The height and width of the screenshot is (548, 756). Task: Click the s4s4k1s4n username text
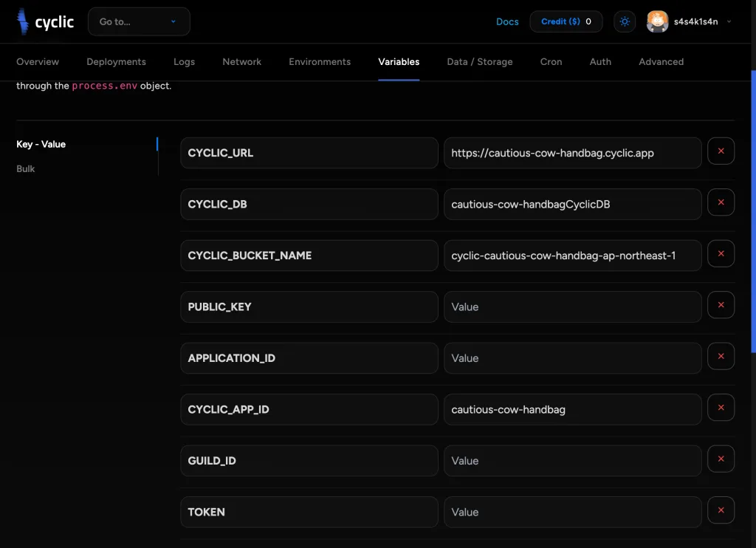pyautogui.click(x=695, y=21)
